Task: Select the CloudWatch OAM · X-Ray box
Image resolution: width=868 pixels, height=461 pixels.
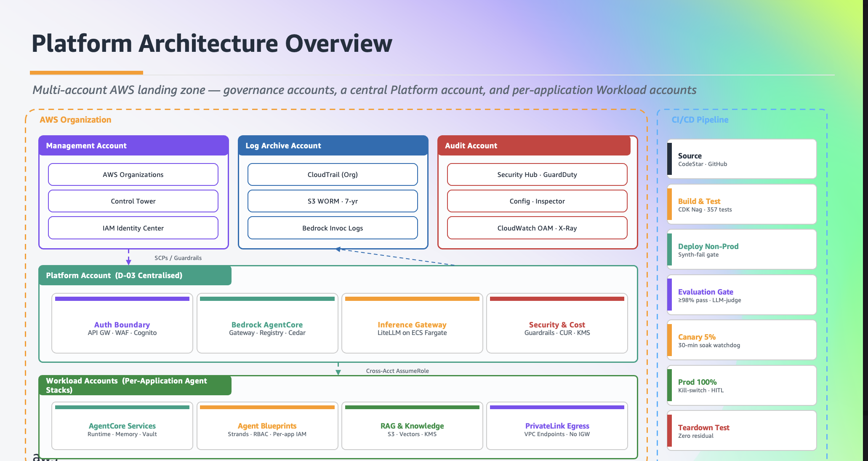Action: point(537,228)
